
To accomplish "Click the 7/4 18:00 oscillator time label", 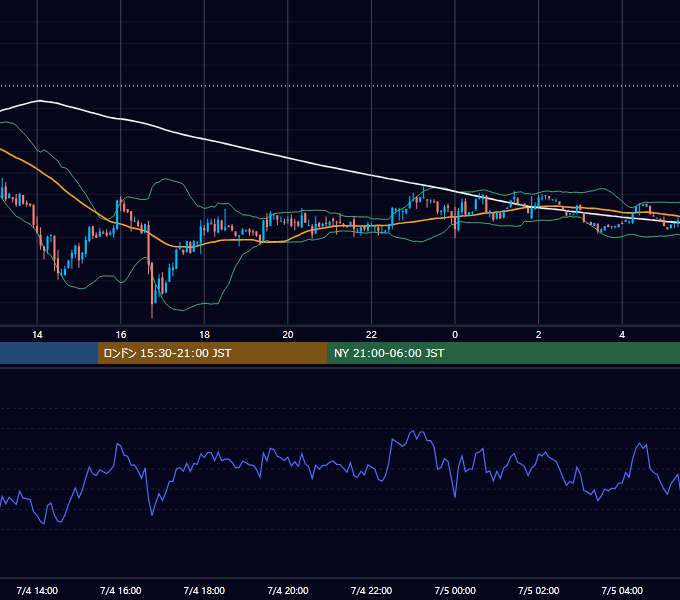I will click(x=204, y=590).
